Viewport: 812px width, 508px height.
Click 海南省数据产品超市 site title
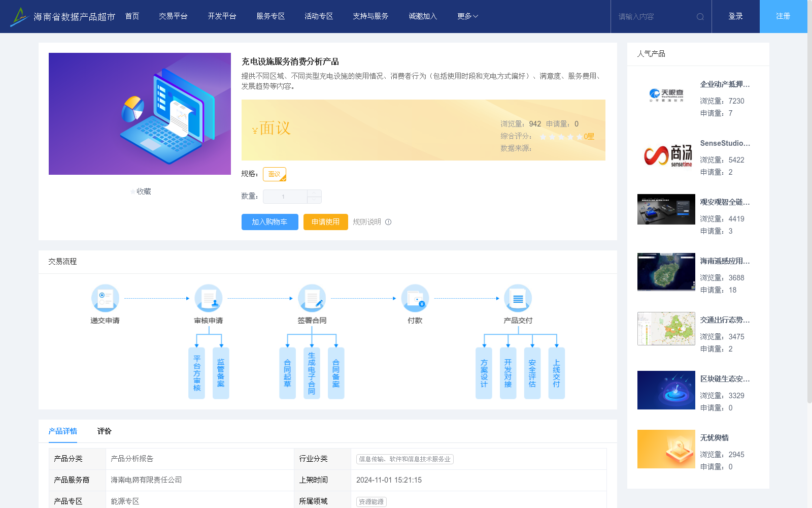[x=75, y=17]
